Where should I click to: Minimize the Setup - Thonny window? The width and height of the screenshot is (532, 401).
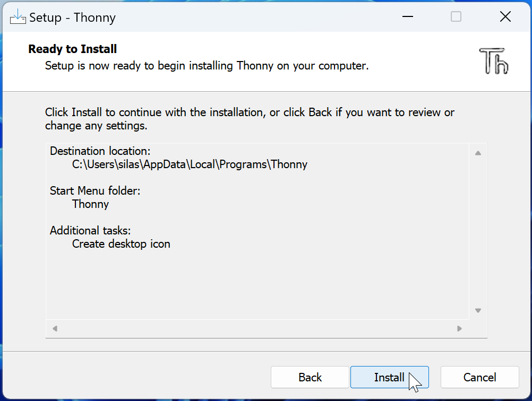pyautogui.click(x=407, y=16)
